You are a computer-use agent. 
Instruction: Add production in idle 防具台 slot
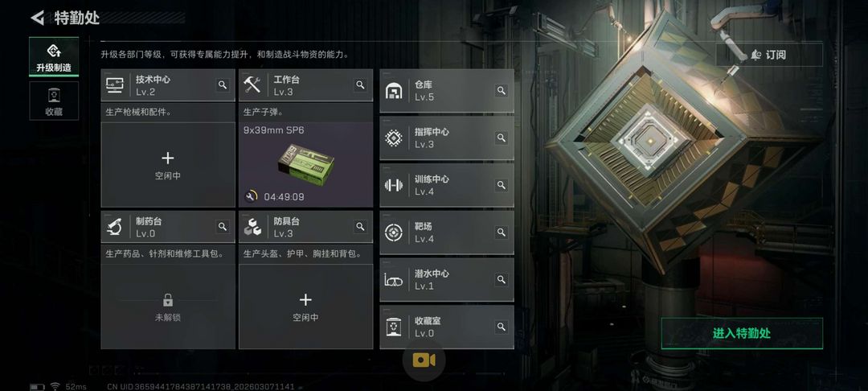305,307
